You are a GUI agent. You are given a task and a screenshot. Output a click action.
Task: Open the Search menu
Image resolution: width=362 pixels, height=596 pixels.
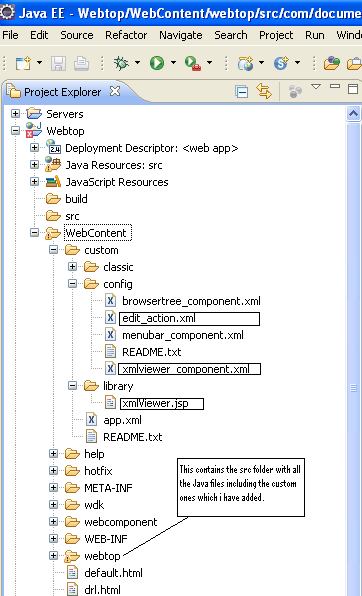click(231, 35)
